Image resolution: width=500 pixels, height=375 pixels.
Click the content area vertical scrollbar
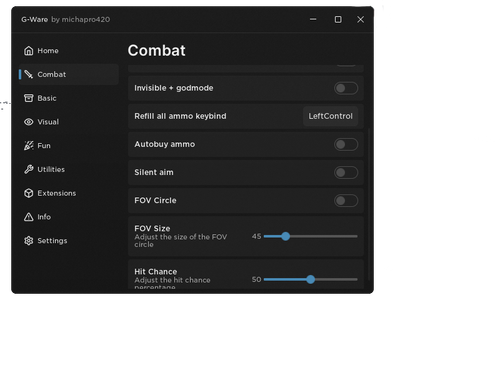pos(369,204)
